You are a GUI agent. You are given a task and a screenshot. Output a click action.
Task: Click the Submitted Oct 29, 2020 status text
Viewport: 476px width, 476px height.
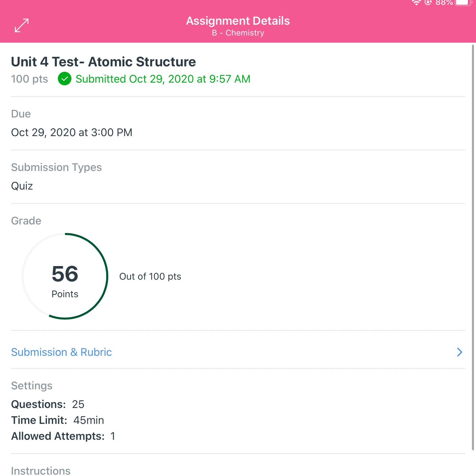click(x=163, y=79)
